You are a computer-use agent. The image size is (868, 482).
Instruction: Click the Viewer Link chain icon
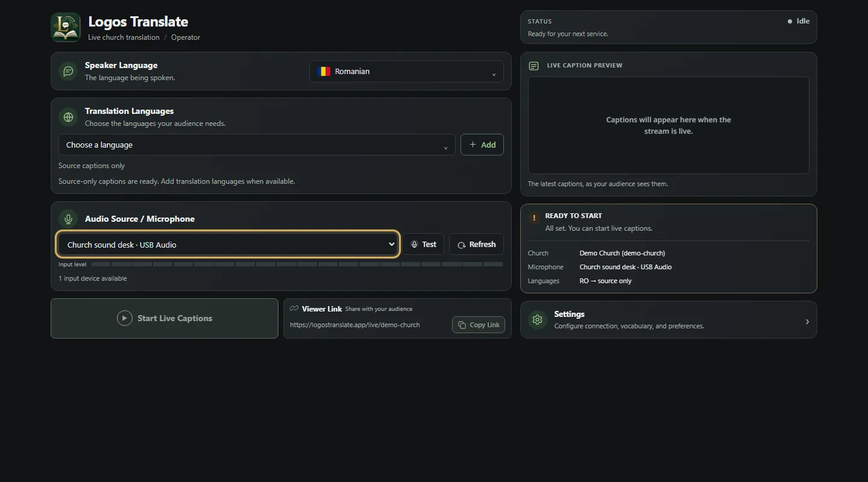tap(294, 308)
